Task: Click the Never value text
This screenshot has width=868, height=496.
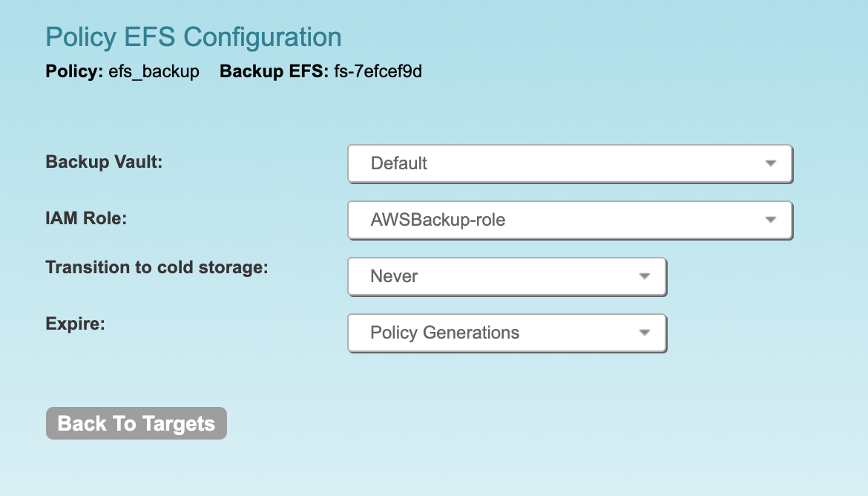Action: click(x=394, y=277)
